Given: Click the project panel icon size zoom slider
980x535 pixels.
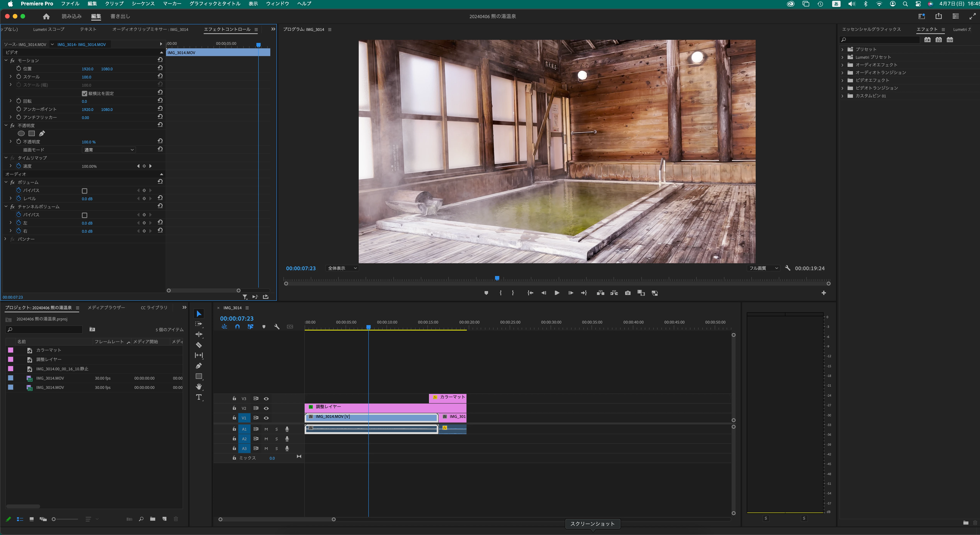Looking at the screenshot, I should [x=54, y=519].
